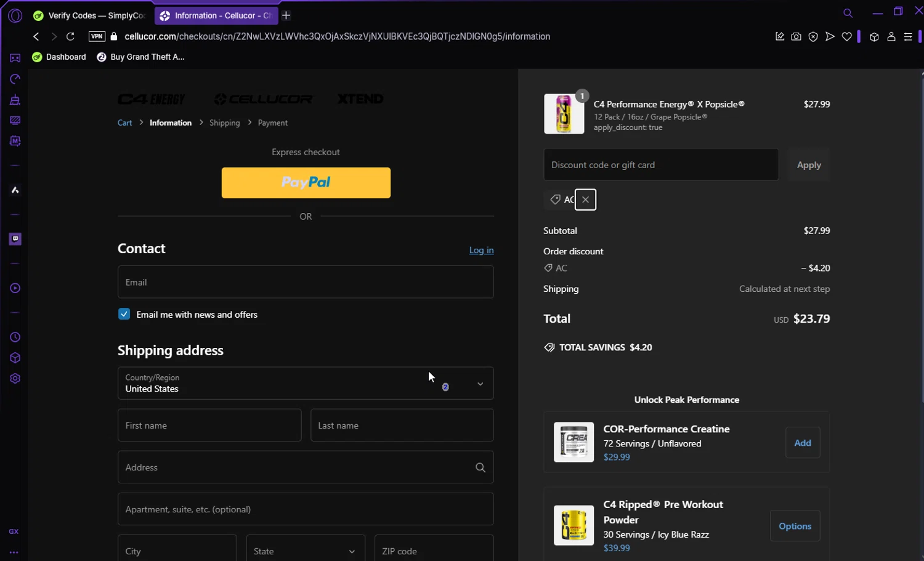Click the C4 Energy Popsicle product thumbnail

click(564, 114)
